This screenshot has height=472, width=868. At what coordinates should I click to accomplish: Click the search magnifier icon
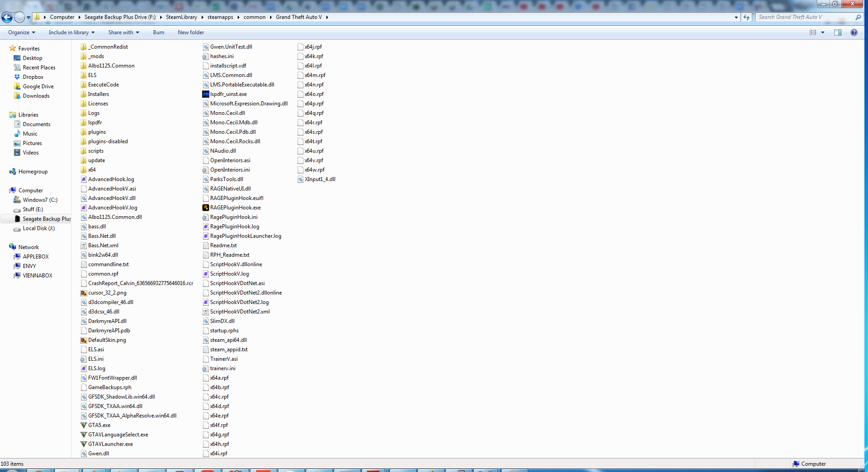tap(858, 17)
